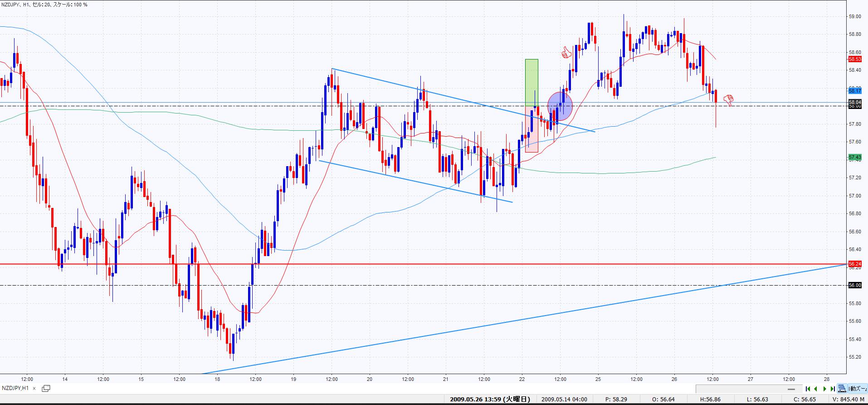Step forward one bar with right arrow
Image resolution: width=868 pixels, height=405 pixels.
click(x=824, y=389)
